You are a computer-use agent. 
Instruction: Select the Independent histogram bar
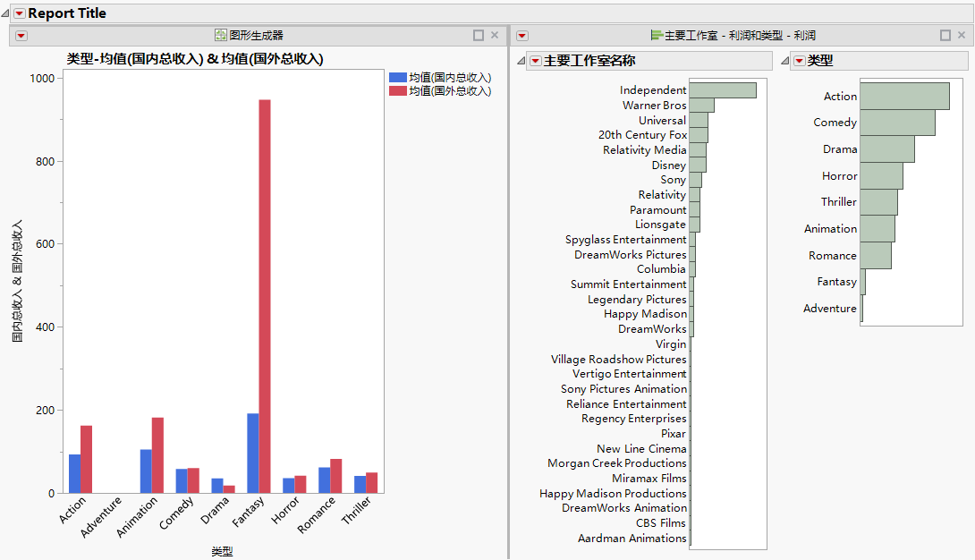[x=723, y=90]
